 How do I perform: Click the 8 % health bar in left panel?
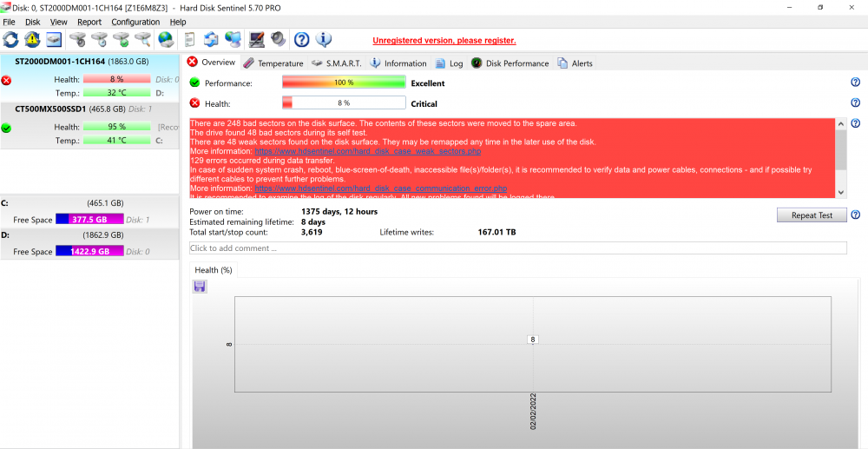coord(117,79)
